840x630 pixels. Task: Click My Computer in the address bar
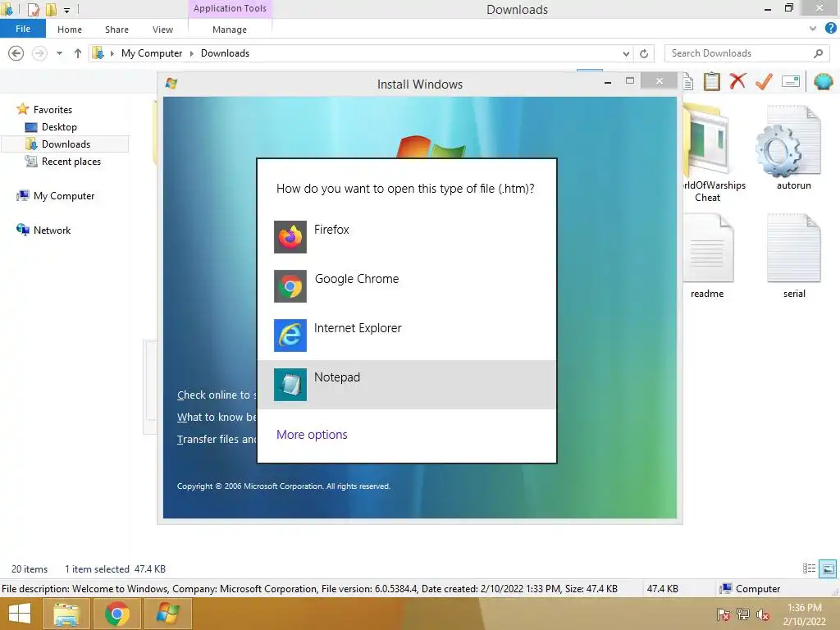[x=152, y=53]
